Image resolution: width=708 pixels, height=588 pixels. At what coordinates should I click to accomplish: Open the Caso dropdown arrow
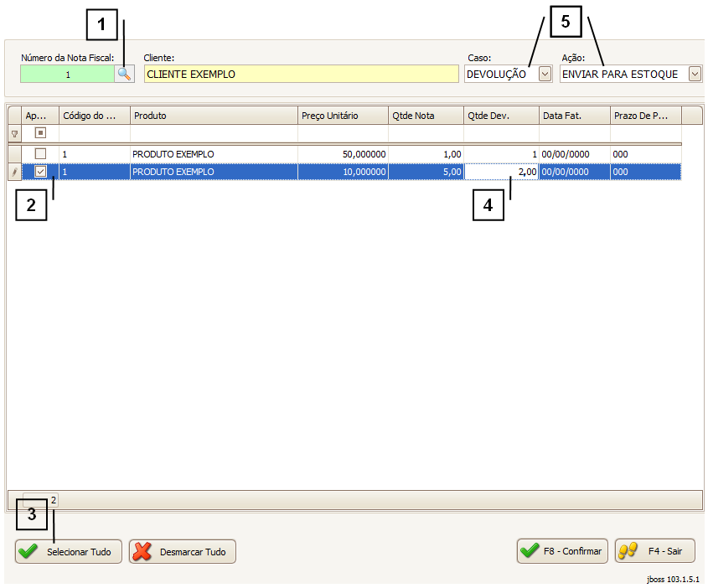545,74
